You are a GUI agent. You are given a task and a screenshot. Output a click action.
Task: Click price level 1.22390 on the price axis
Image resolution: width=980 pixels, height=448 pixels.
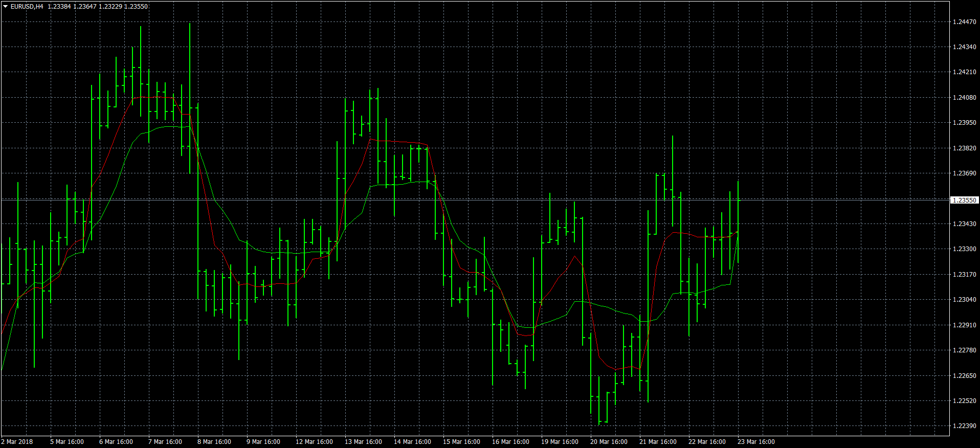(964, 426)
